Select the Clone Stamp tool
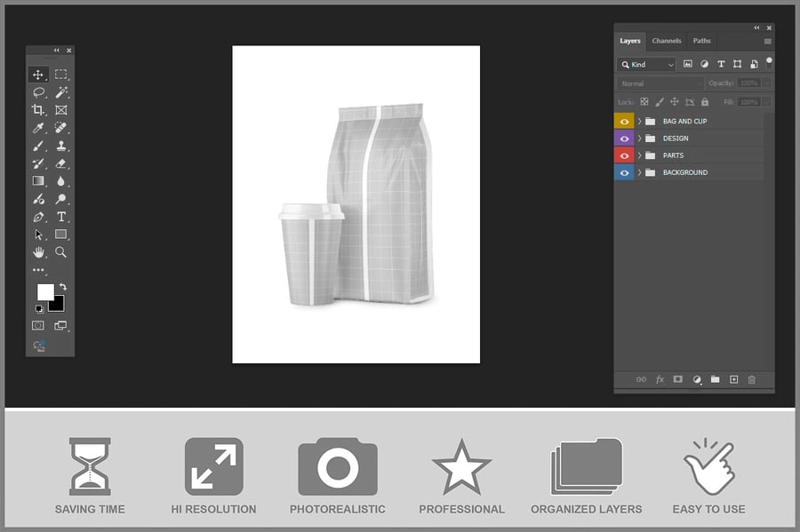The image size is (800, 532). [x=61, y=146]
